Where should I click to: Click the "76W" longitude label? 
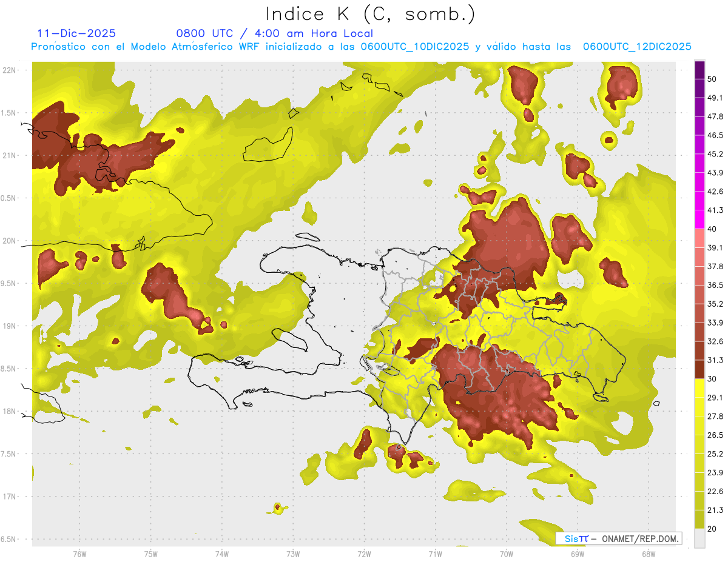[79, 554]
